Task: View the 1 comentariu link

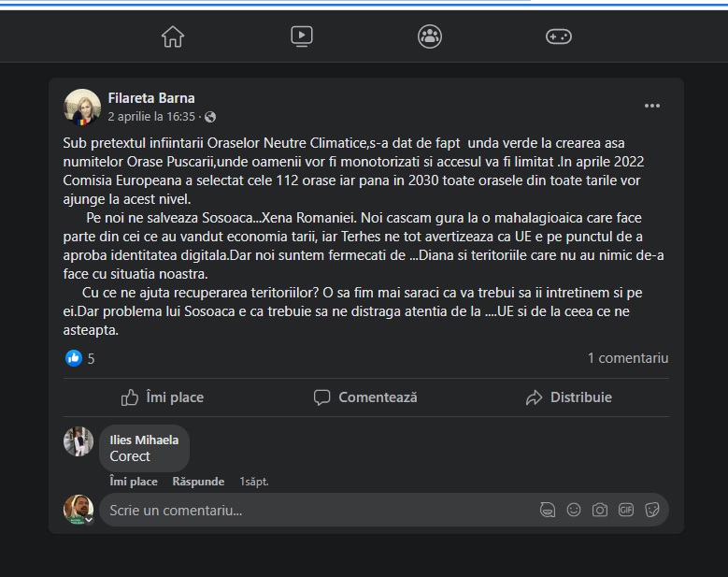Action: [x=627, y=358]
